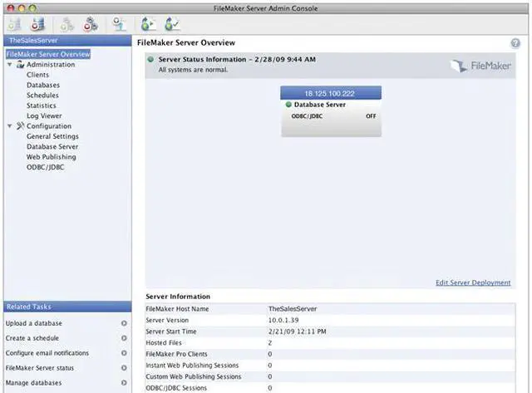This screenshot has height=393, width=532.
Task: Open Configure email notifications task
Action: (x=47, y=353)
